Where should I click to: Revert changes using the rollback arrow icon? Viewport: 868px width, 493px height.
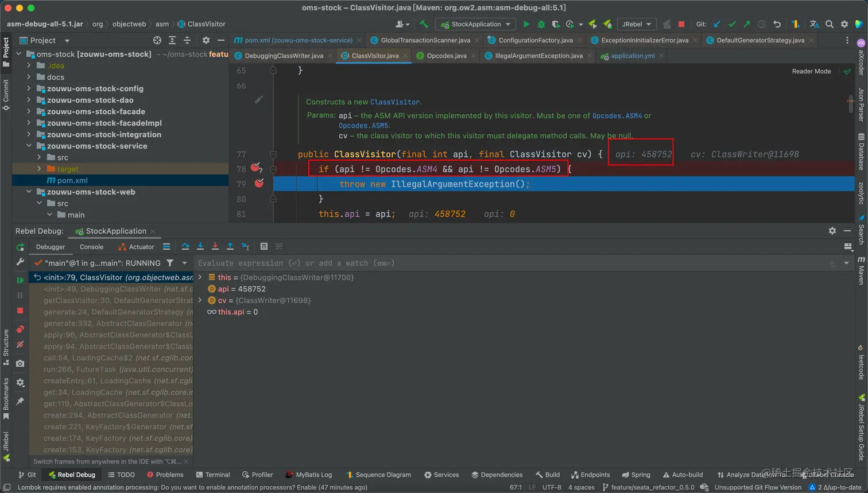777,24
